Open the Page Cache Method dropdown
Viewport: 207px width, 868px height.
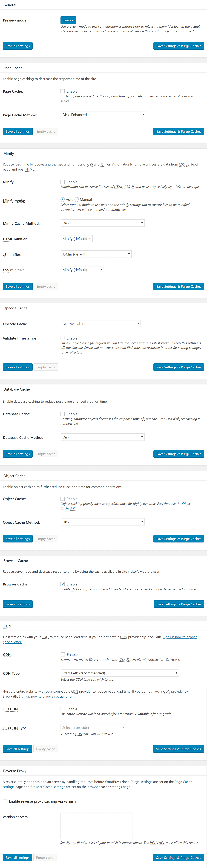(x=103, y=115)
